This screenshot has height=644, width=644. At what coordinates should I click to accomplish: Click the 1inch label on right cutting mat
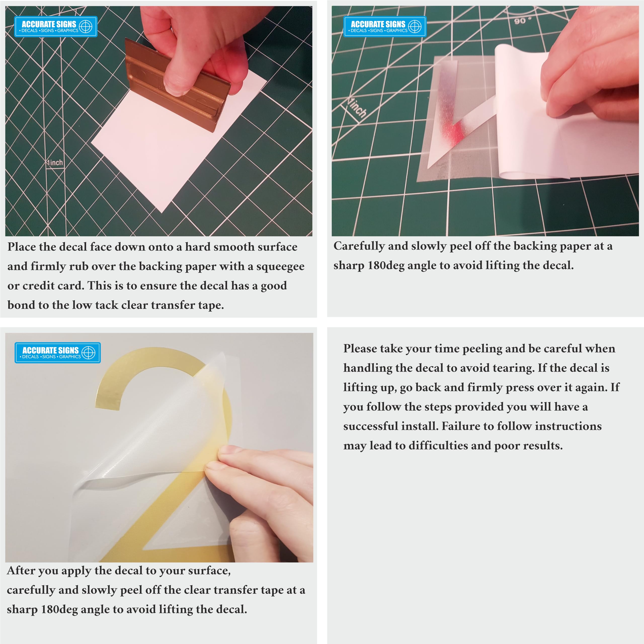[357, 108]
